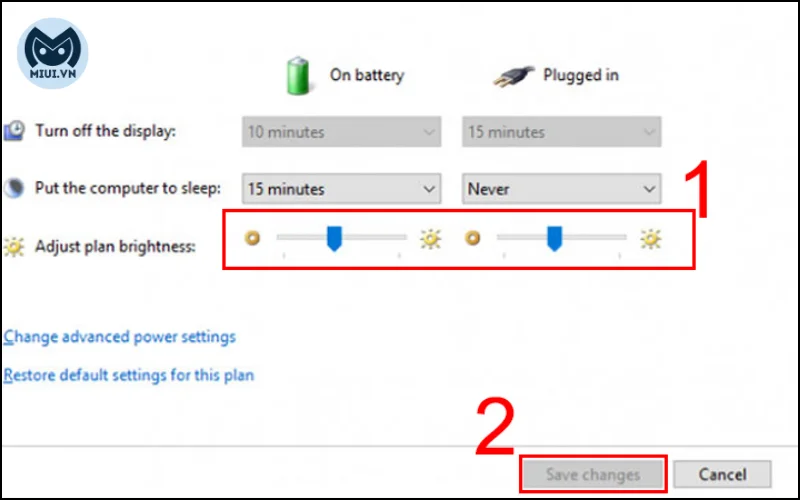This screenshot has height=500, width=800.
Task: Click the On battery brightness slider handle
Action: (334, 239)
